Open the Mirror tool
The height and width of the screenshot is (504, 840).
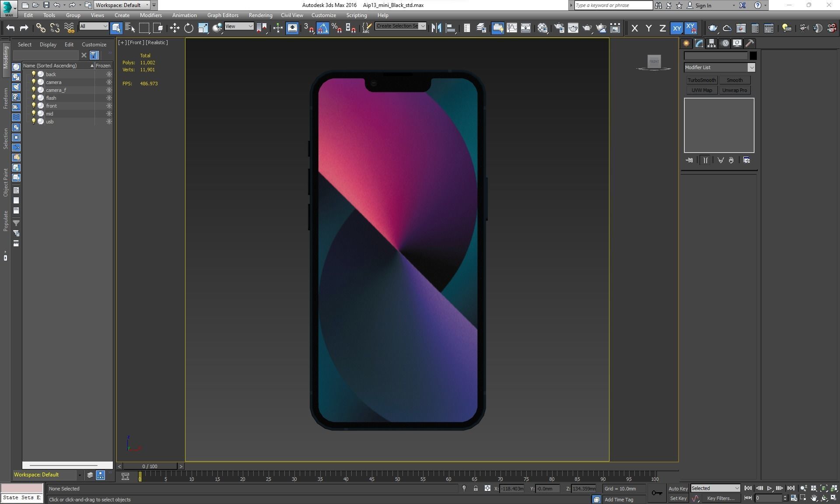point(436,28)
